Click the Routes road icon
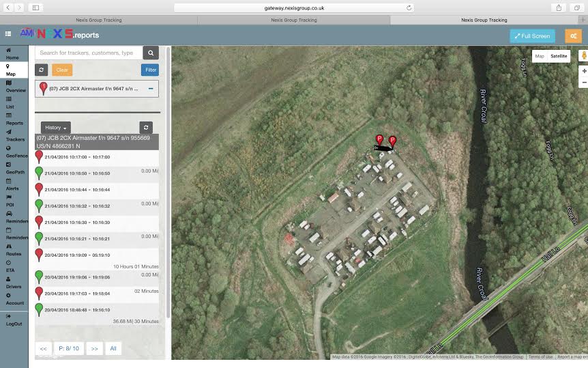Viewport: 588px width, 368px height. click(9, 246)
